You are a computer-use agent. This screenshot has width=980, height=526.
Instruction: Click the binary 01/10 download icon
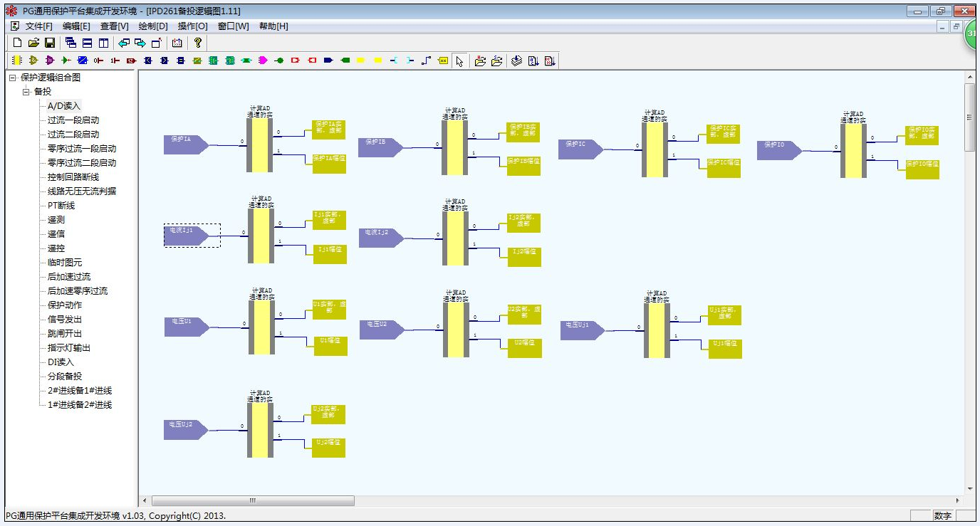(549, 61)
